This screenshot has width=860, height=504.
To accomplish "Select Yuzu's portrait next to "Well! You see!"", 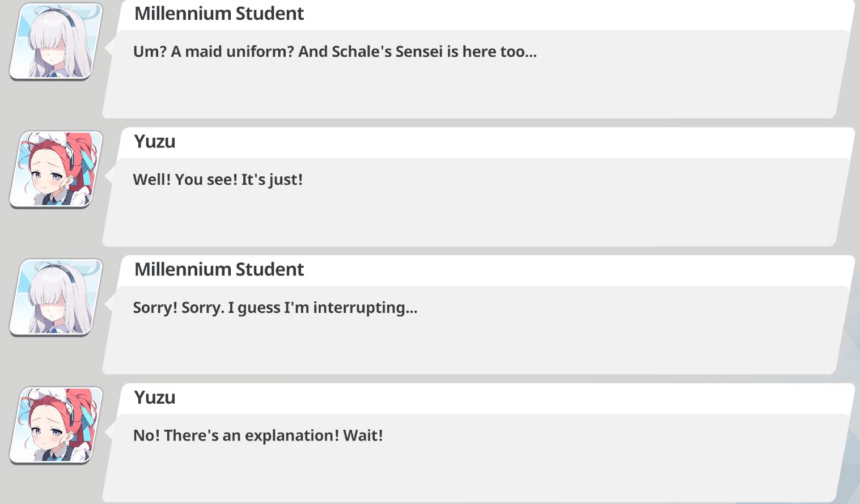I will 56,170.
